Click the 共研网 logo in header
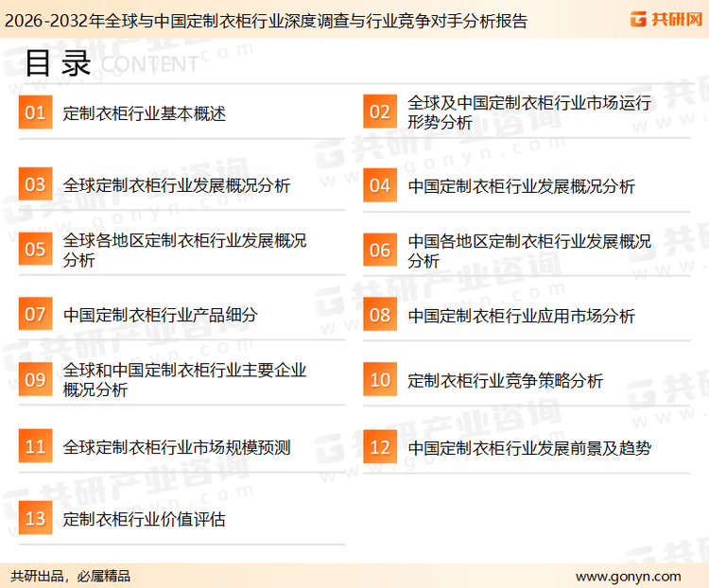The width and height of the screenshot is (709, 588). click(x=665, y=19)
